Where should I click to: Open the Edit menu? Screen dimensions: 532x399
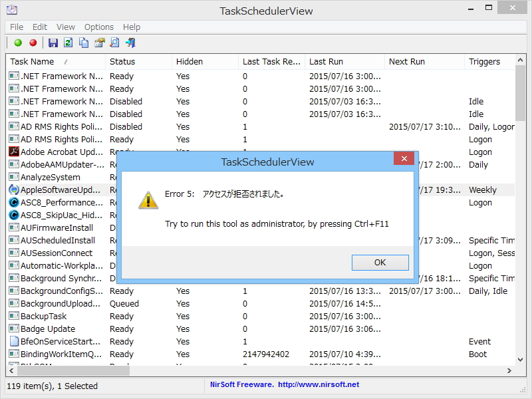pos(40,27)
